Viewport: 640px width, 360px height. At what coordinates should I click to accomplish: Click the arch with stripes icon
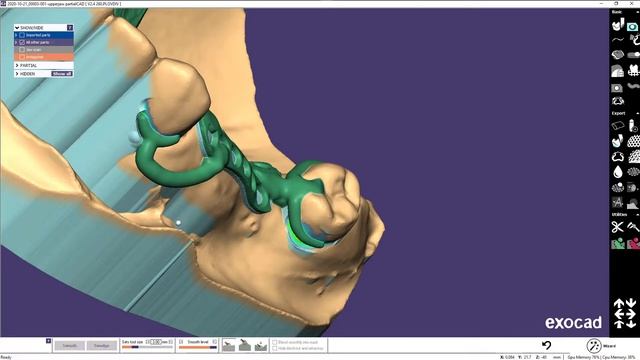click(x=618, y=71)
